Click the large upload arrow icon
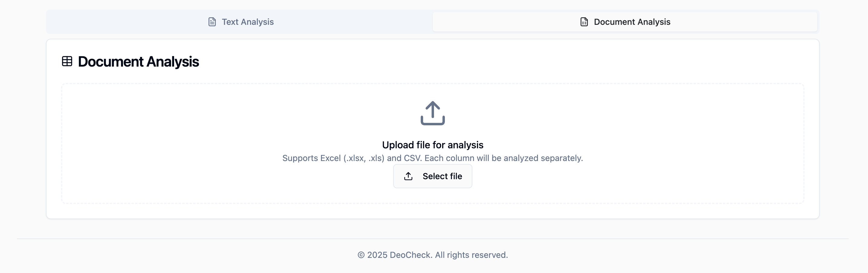This screenshot has width=868, height=273. pos(433,113)
